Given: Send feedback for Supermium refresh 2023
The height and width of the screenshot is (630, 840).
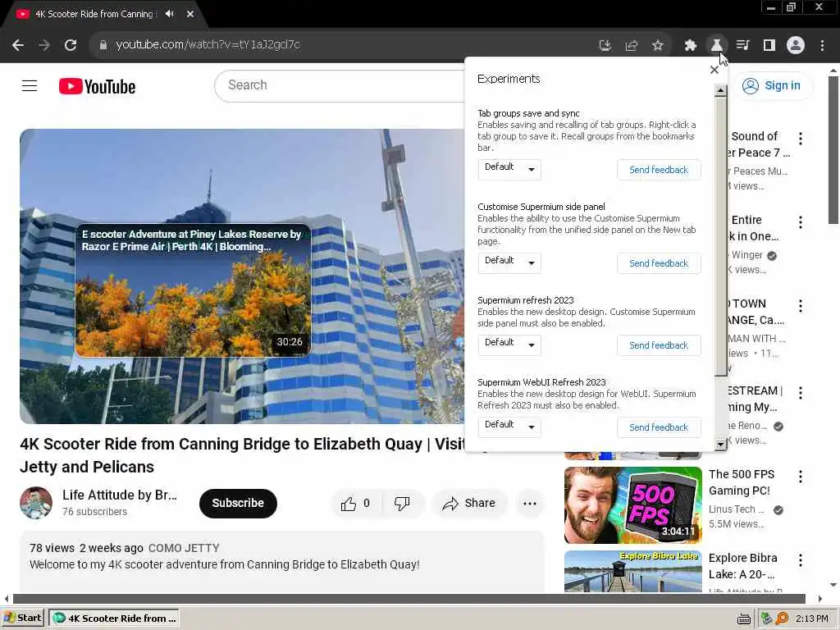Looking at the screenshot, I should 659,345.
